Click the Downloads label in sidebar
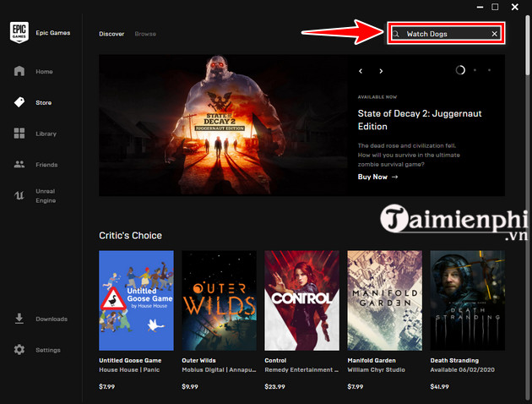The image size is (532, 404). (x=52, y=319)
